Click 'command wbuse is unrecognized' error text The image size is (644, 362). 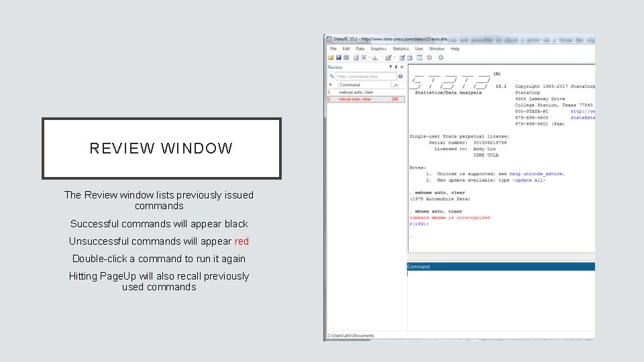pyautogui.click(x=449, y=218)
